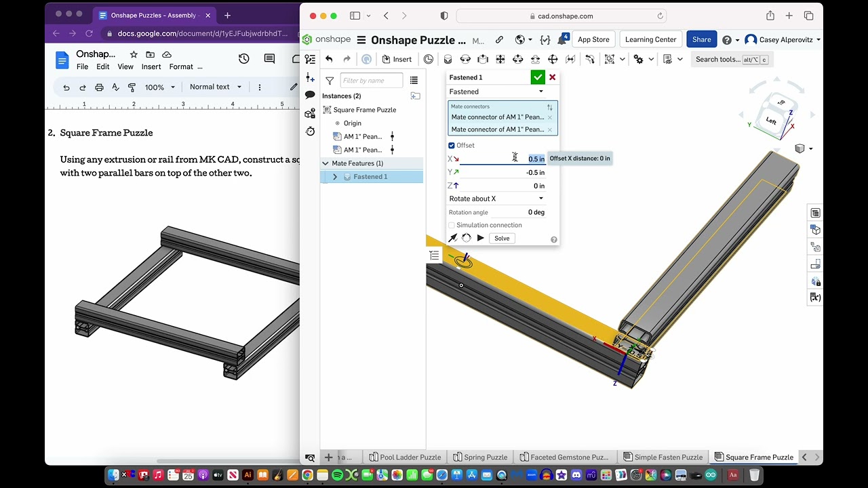Click the Solve button in mate dialog
Screen dimensions: 868x488
pyautogui.click(x=502, y=239)
